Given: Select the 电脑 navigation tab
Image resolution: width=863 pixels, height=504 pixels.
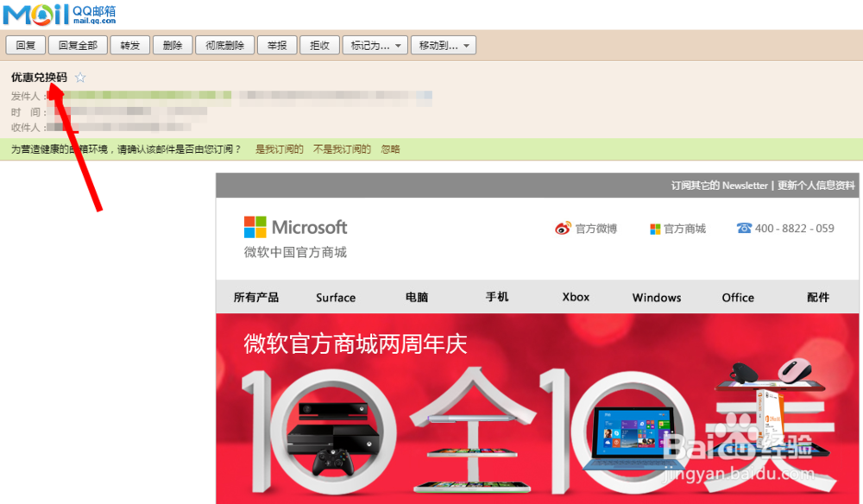Looking at the screenshot, I should (x=417, y=297).
